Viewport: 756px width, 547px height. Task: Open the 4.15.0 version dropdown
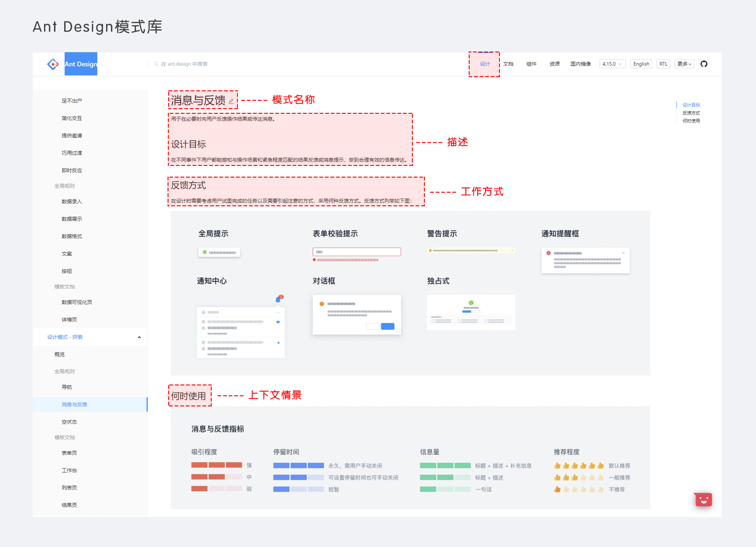(612, 64)
